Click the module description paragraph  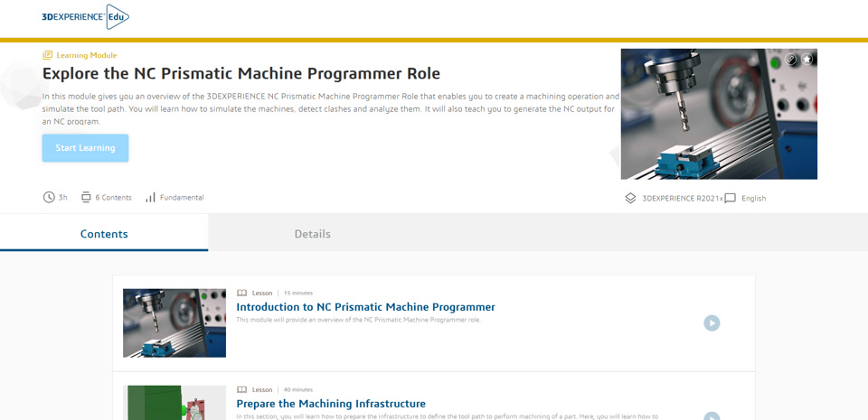pyautogui.click(x=331, y=109)
